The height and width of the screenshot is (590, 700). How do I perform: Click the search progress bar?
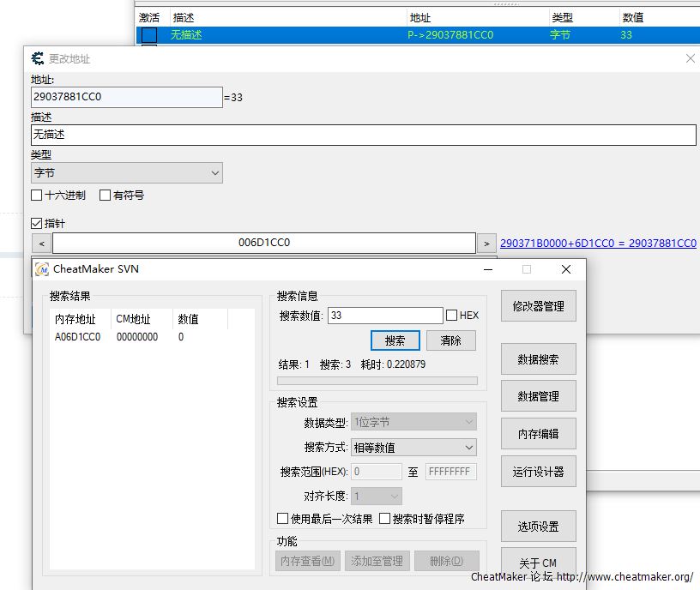coord(377,381)
